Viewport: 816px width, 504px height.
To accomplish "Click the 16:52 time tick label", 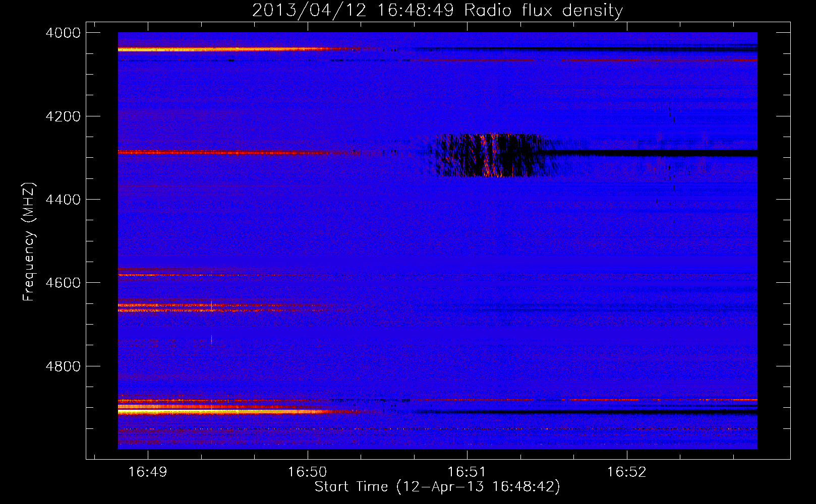I will pos(626,472).
